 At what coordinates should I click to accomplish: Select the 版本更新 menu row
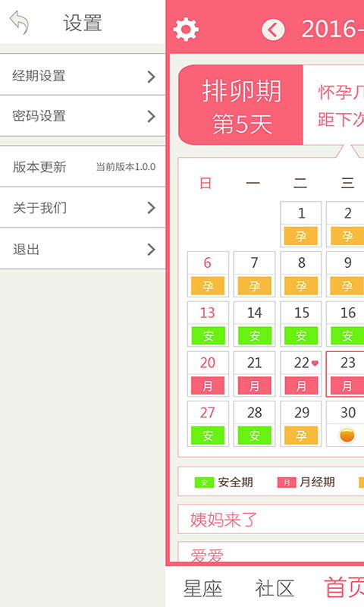tap(83, 166)
